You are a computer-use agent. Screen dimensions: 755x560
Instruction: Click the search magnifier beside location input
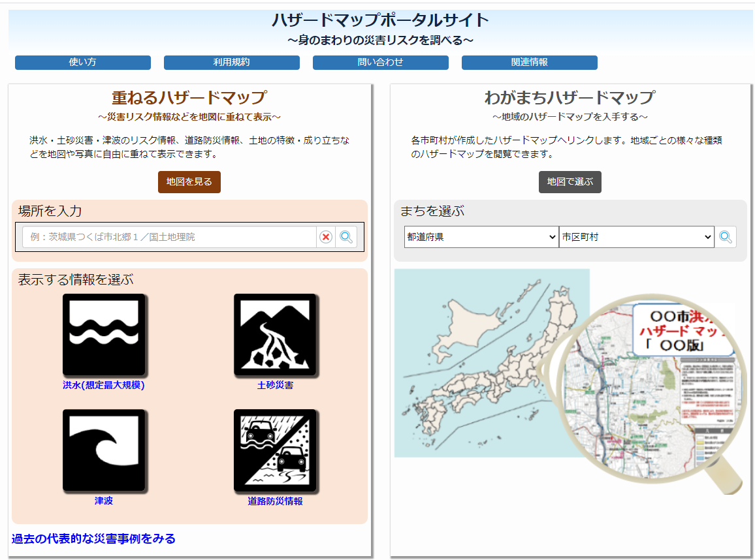346,237
